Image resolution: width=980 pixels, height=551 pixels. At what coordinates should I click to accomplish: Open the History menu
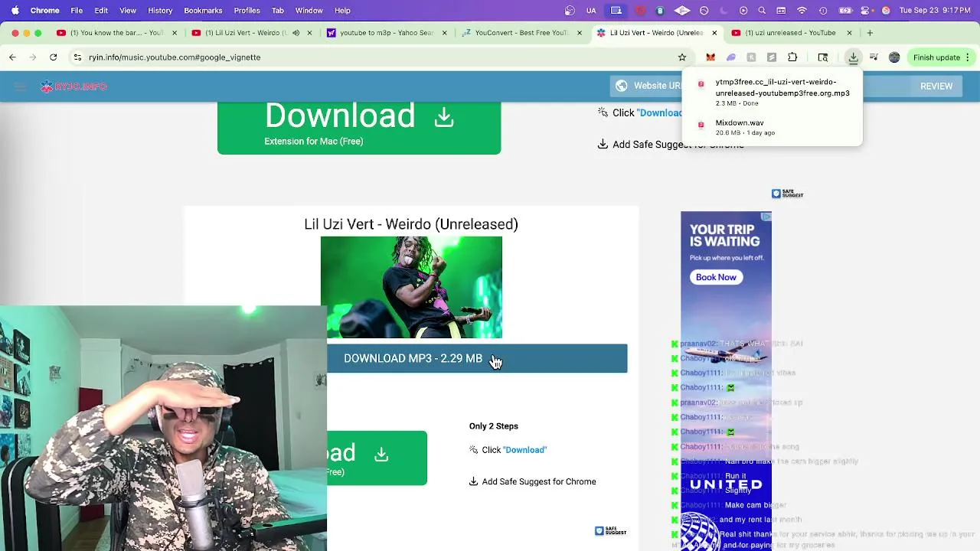[x=160, y=11]
